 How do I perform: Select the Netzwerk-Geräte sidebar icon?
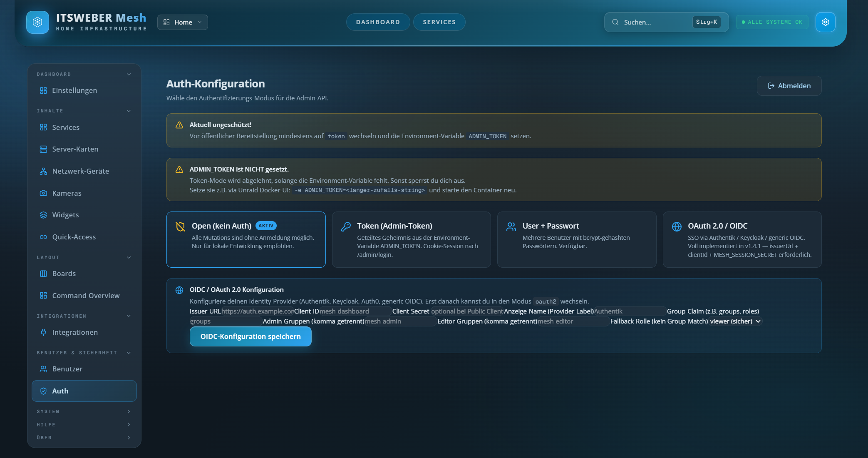(44, 171)
